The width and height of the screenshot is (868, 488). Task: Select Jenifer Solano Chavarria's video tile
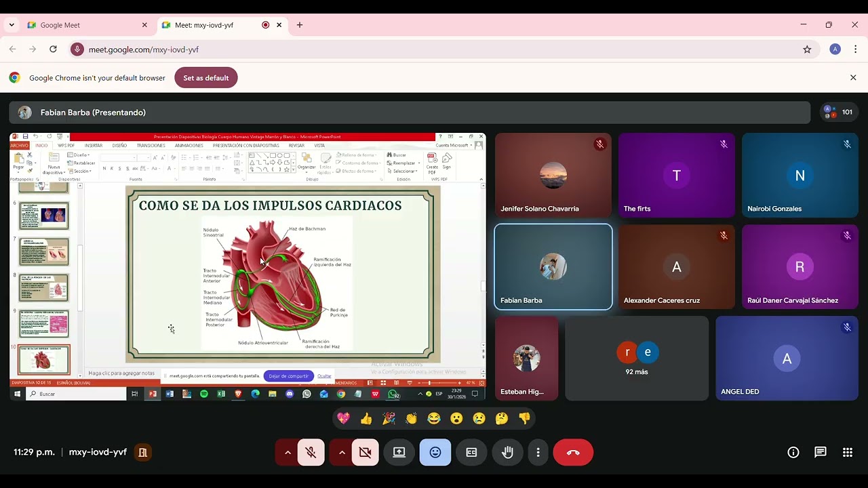553,176
